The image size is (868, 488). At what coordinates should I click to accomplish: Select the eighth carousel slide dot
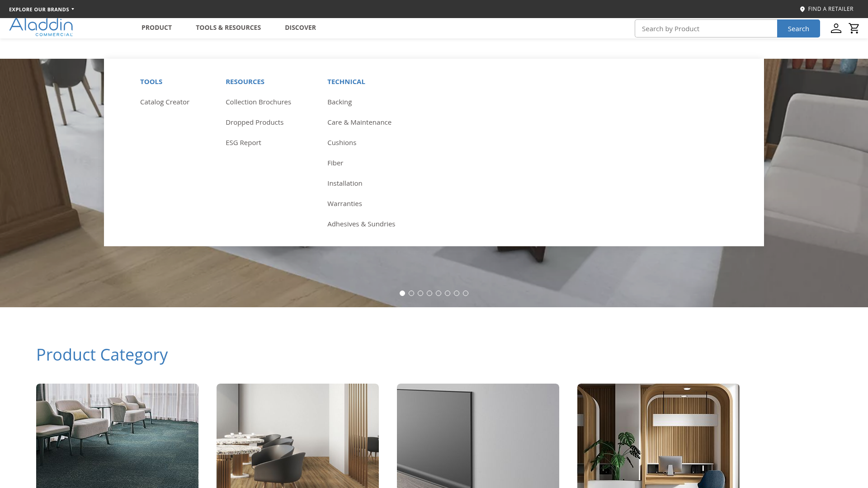[466, 293]
